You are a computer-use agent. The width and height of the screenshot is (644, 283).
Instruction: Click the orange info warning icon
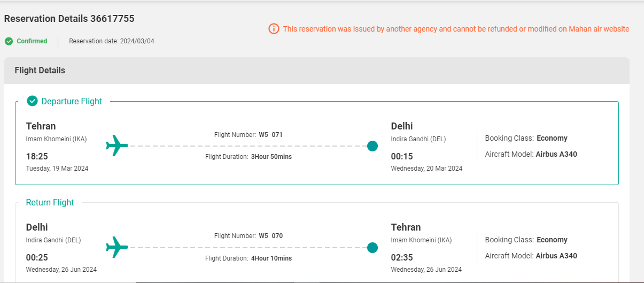274,29
